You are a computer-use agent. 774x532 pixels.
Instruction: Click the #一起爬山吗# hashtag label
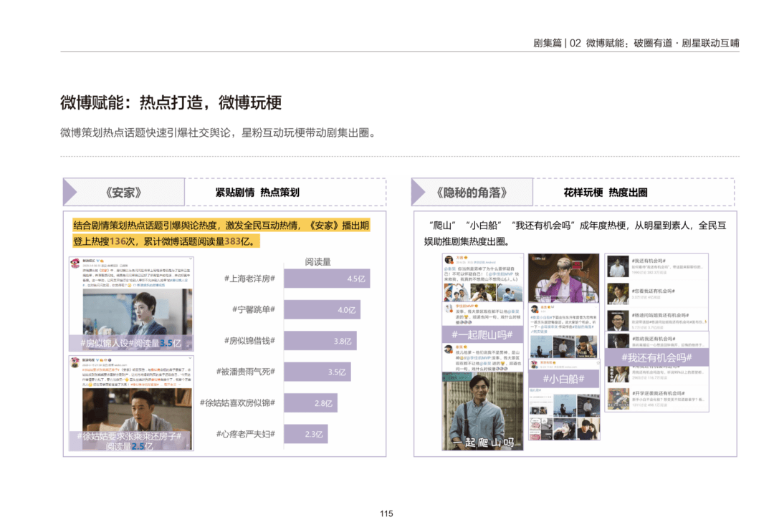(482, 335)
